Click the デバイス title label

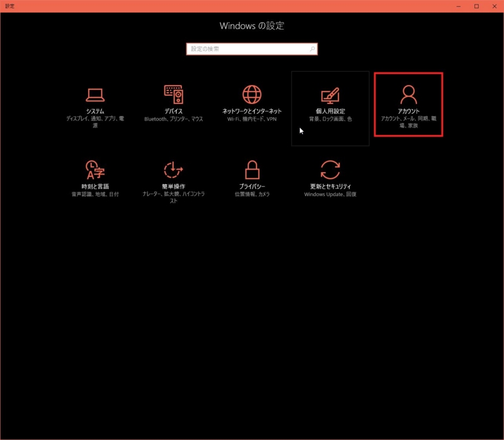click(x=174, y=111)
